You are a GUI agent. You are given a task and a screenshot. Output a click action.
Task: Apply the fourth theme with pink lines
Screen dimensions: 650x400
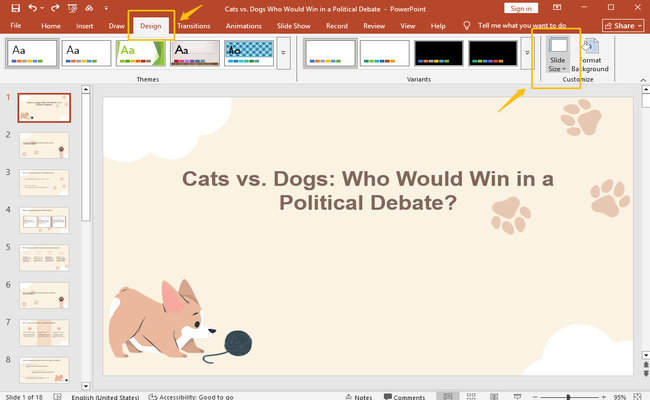tap(195, 53)
